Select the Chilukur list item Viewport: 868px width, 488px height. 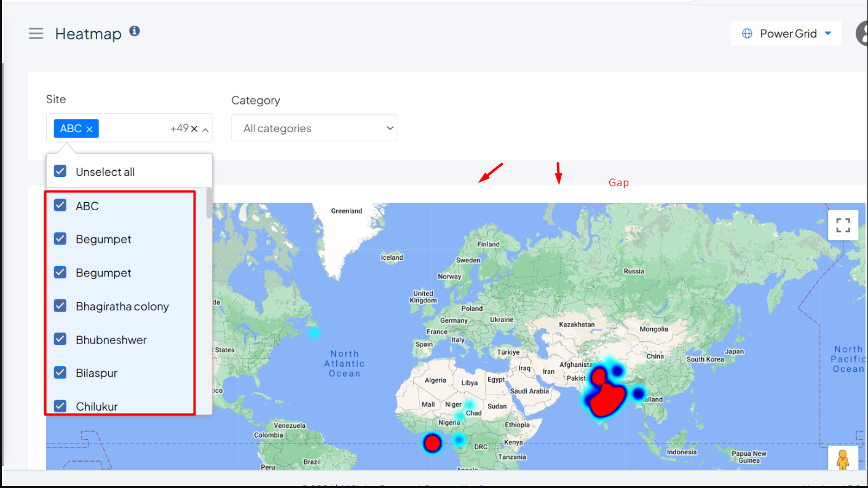[x=97, y=406]
